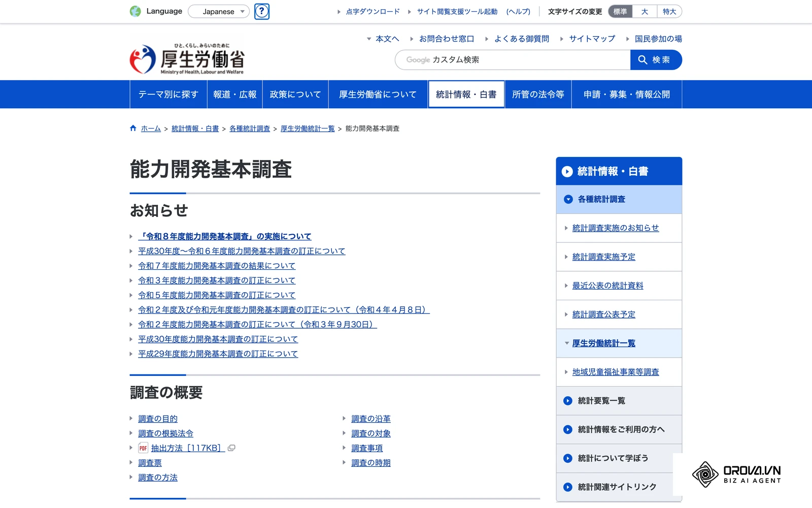Click the circle icon beside 統計について学ぼう

coord(568,458)
